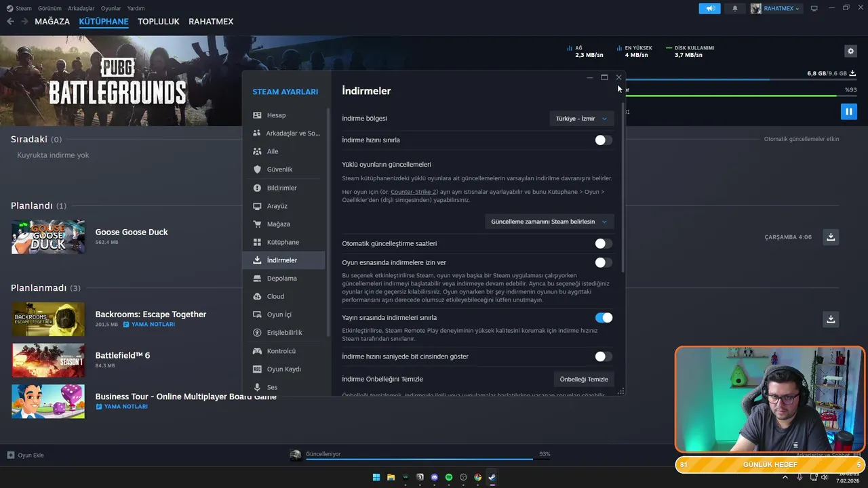The height and width of the screenshot is (488, 868).
Task: Select the Aile family icon
Action: click(257, 151)
